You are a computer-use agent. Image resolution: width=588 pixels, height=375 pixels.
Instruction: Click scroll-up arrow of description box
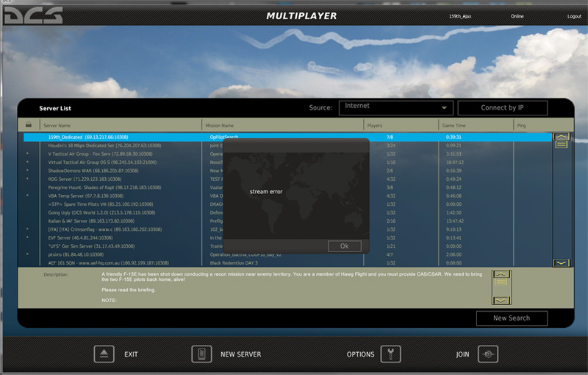[501, 274]
